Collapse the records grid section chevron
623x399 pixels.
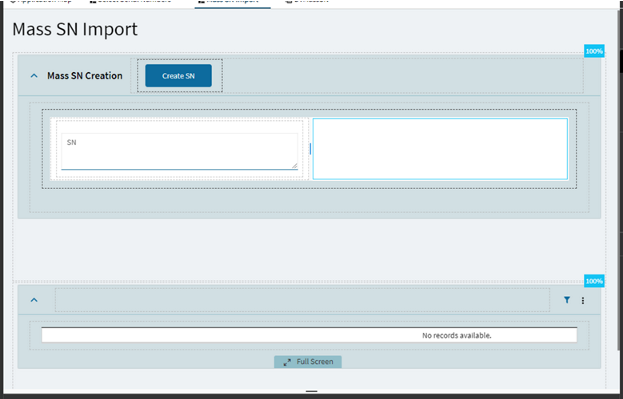coord(34,300)
